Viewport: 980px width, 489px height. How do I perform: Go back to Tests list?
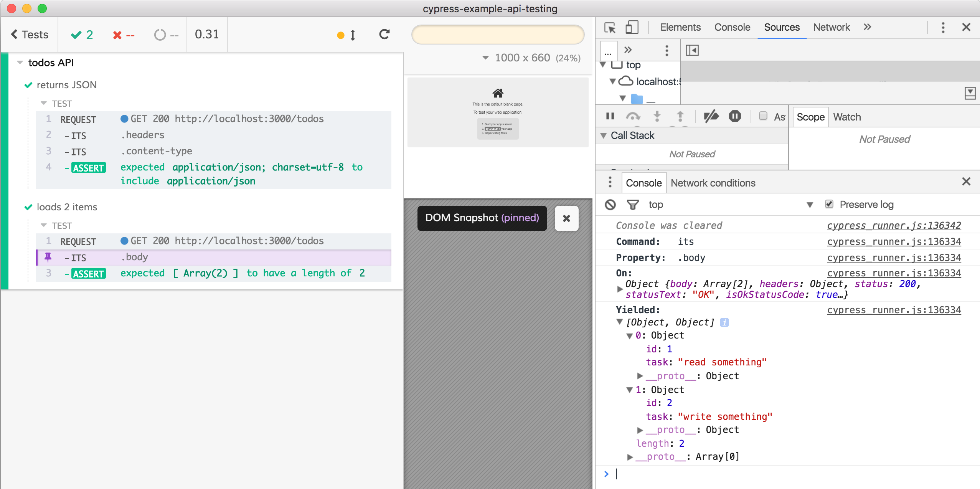coord(30,35)
